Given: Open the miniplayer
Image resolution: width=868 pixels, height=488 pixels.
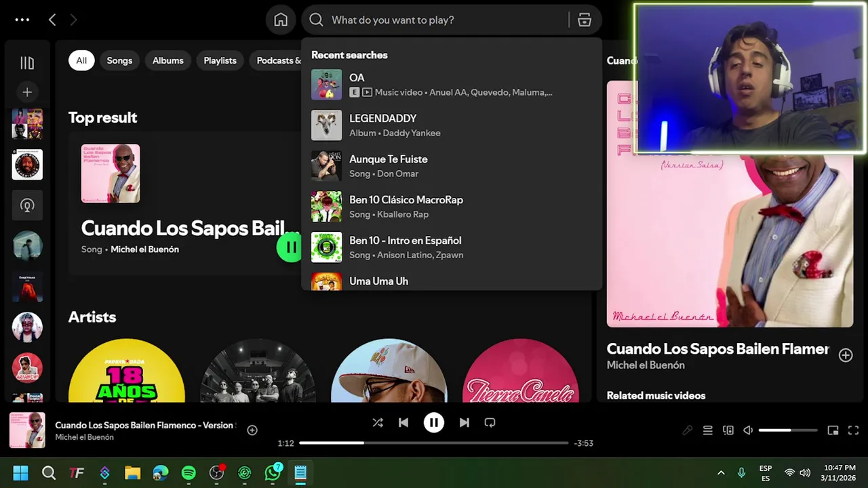Looking at the screenshot, I should pyautogui.click(x=833, y=430).
